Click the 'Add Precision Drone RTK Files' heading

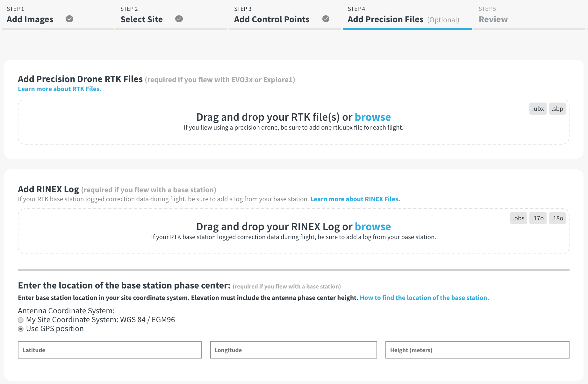tap(80, 79)
